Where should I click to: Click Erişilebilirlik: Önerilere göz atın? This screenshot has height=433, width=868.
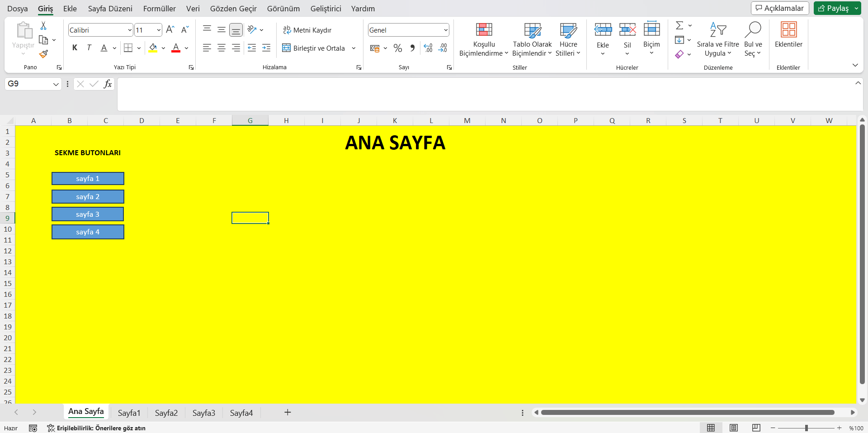96,428
